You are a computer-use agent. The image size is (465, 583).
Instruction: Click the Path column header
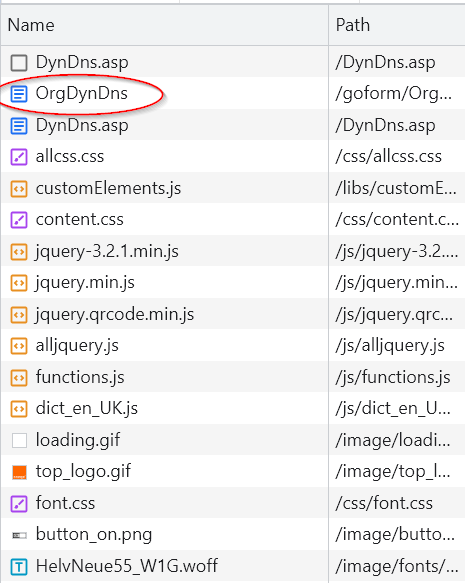click(x=397, y=25)
